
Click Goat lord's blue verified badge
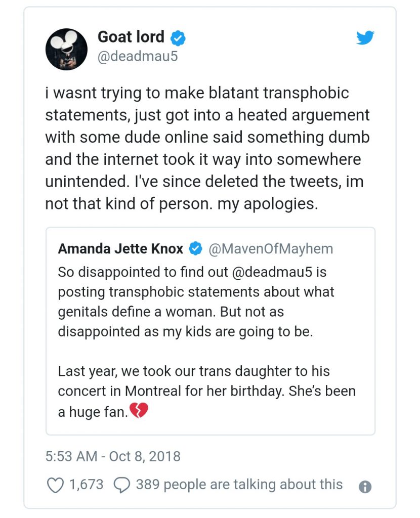(178, 38)
